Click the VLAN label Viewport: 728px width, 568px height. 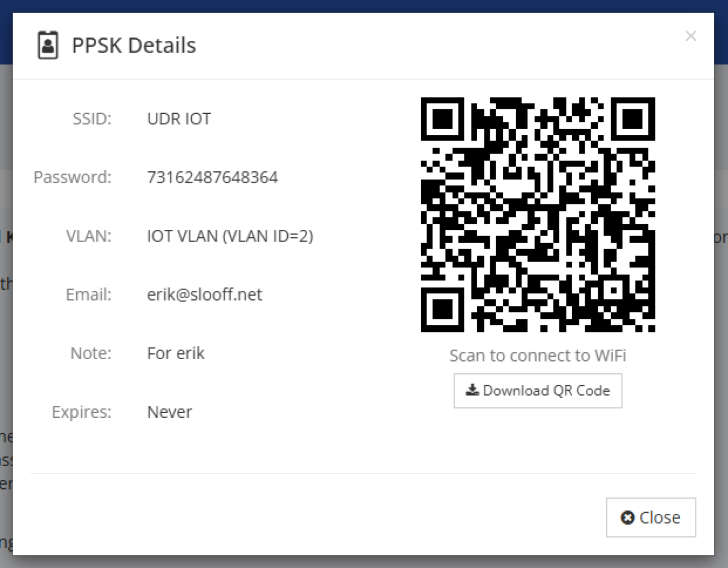(89, 236)
